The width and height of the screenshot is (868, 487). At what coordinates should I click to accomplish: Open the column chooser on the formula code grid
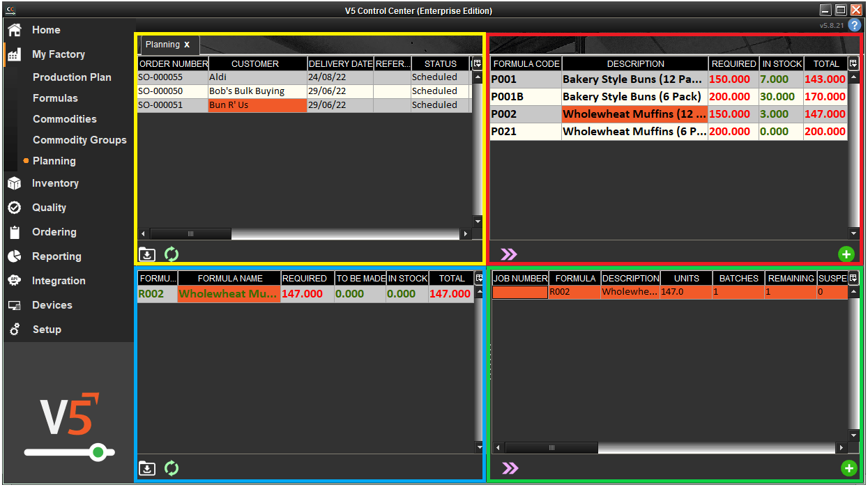coord(853,63)
